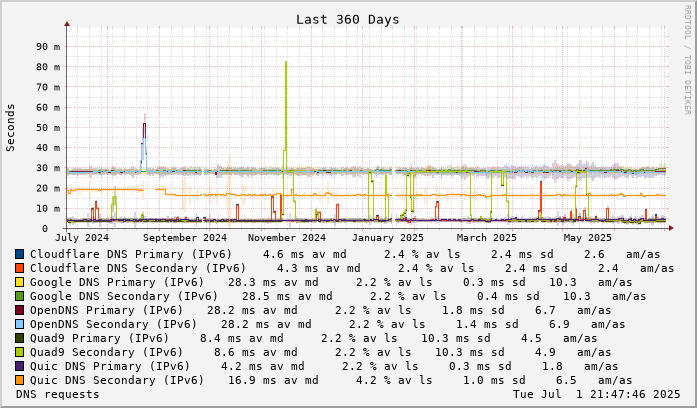Click the 'OpenDNS Primary (IPv6)' legend label

click(x=106, y=310)
